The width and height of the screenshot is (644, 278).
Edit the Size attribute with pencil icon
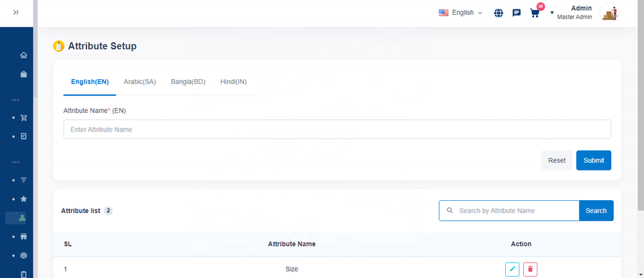click(512, 269)
